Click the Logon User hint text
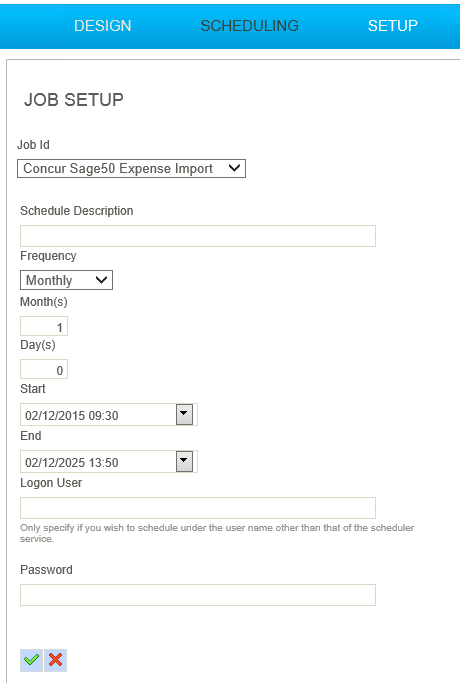The image size is (460, 683). coord(217,533)
